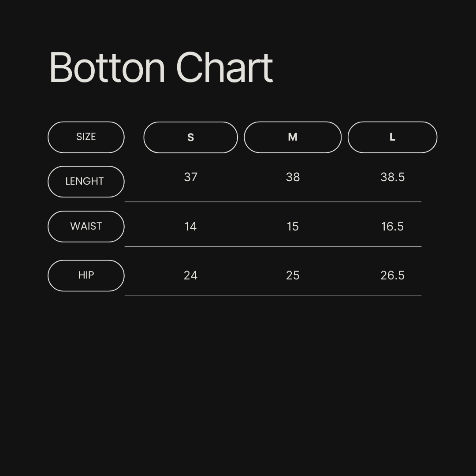This screenshot has width=476, height=476.
Task: Select waist value 15 for size M
Action: tap(293, 227)
